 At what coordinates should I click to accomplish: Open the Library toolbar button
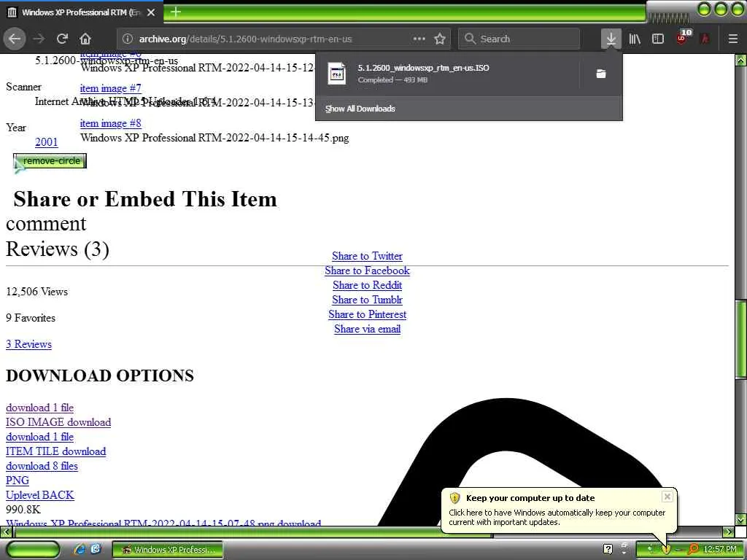[x=635, y=39]
